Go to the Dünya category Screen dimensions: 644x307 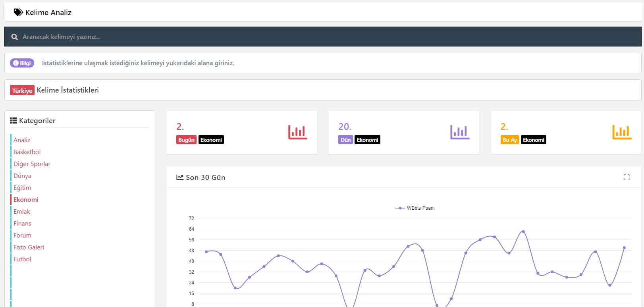tap(22, 176)
